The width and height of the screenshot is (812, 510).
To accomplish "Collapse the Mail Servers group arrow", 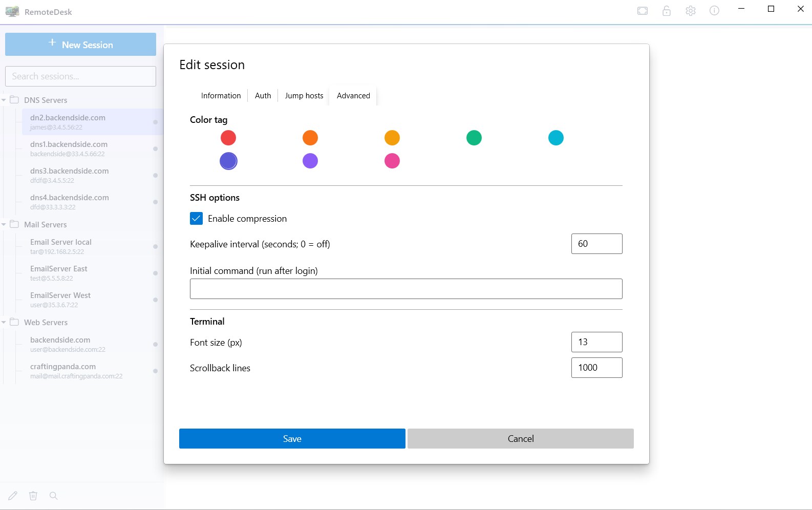I will [4, 224].
